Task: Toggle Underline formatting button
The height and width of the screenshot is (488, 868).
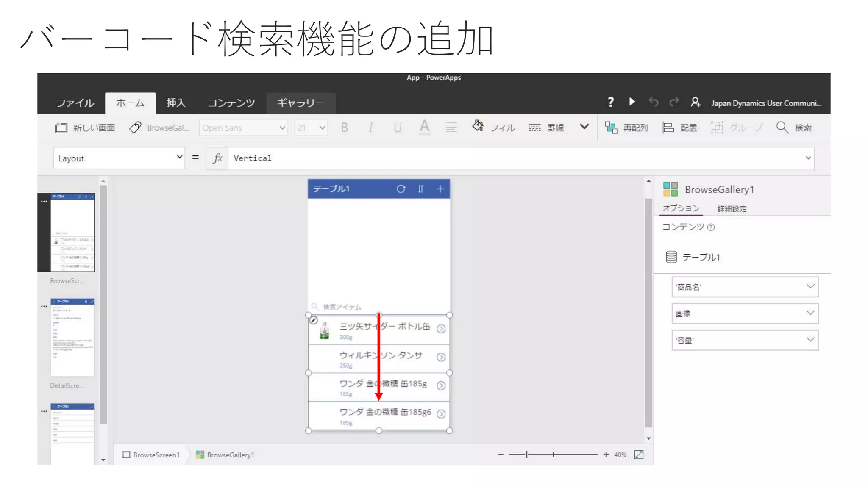Action: point(397,128)
